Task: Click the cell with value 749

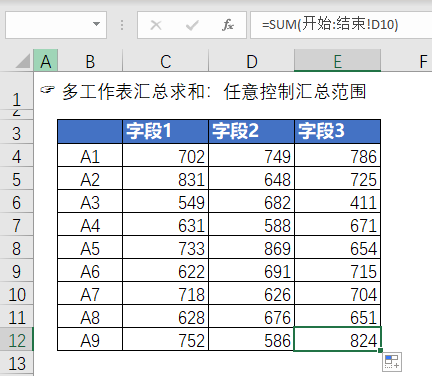Action: pyautogui.click(x=252, y=155)
